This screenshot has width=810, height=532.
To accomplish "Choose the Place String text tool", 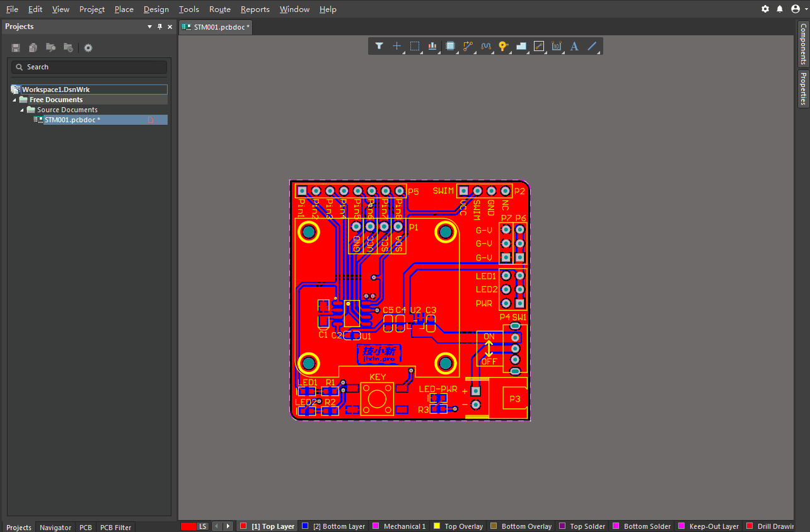I will coord(574,46).
